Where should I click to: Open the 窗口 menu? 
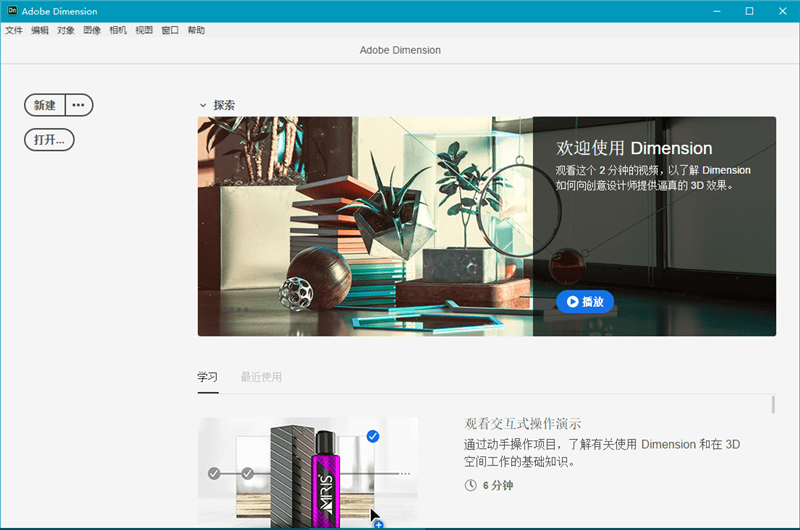pyautogui.click(x=170, y=31)
